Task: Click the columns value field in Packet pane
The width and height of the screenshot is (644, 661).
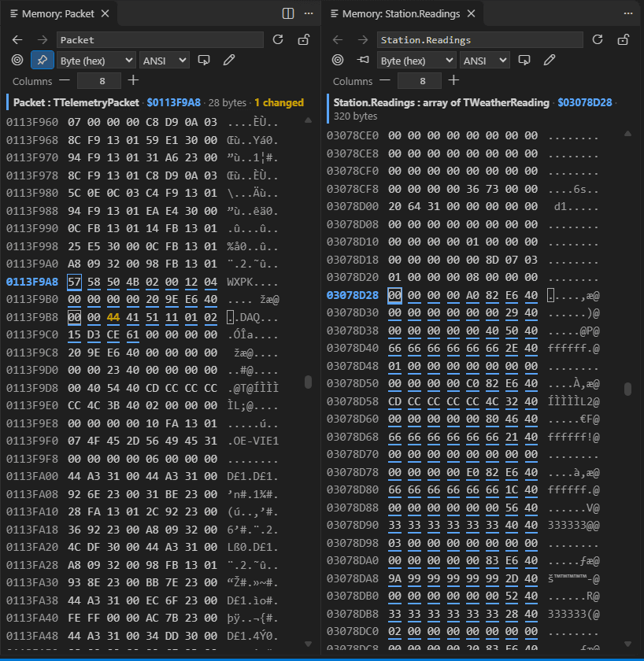Action: [99, 80]
